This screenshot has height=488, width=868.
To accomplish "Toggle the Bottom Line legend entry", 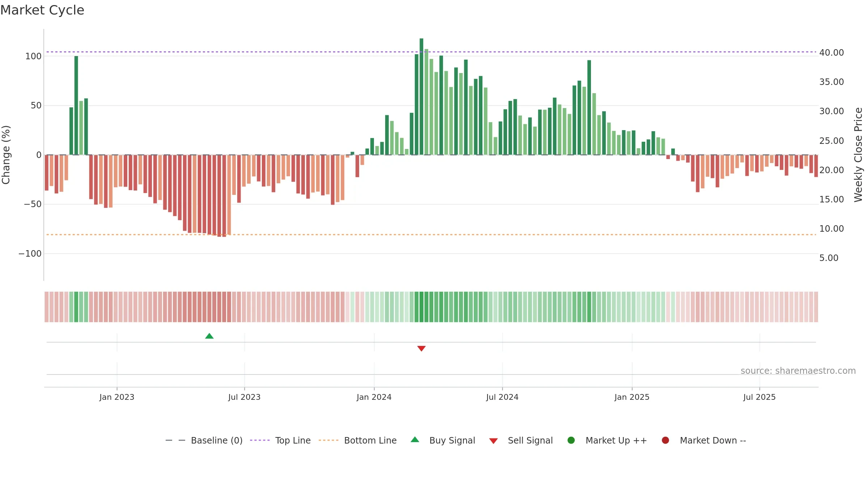I will 358,440.
